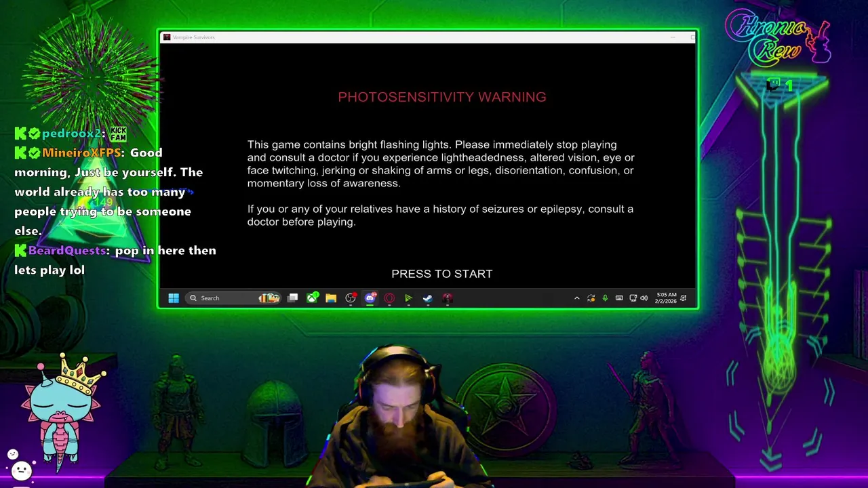The width and height of the screenshot is (868, 488).
Task: Open the notification center icon
Action: click(684, 298)
